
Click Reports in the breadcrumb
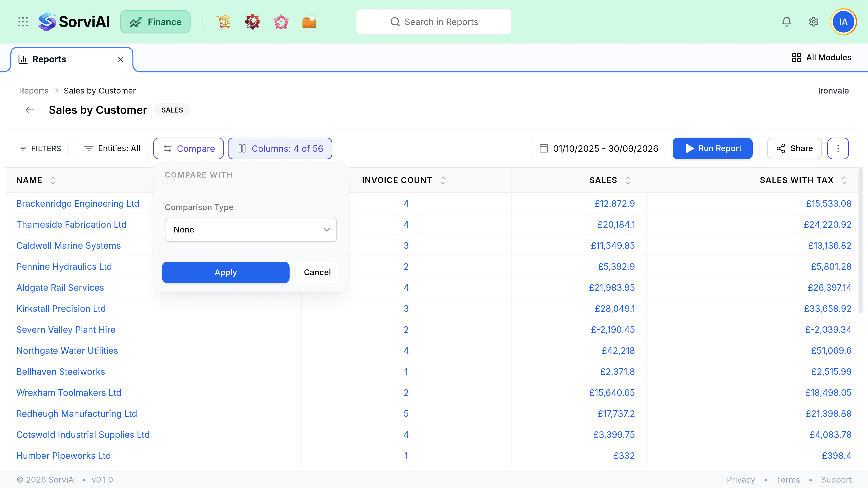[34, 91]
